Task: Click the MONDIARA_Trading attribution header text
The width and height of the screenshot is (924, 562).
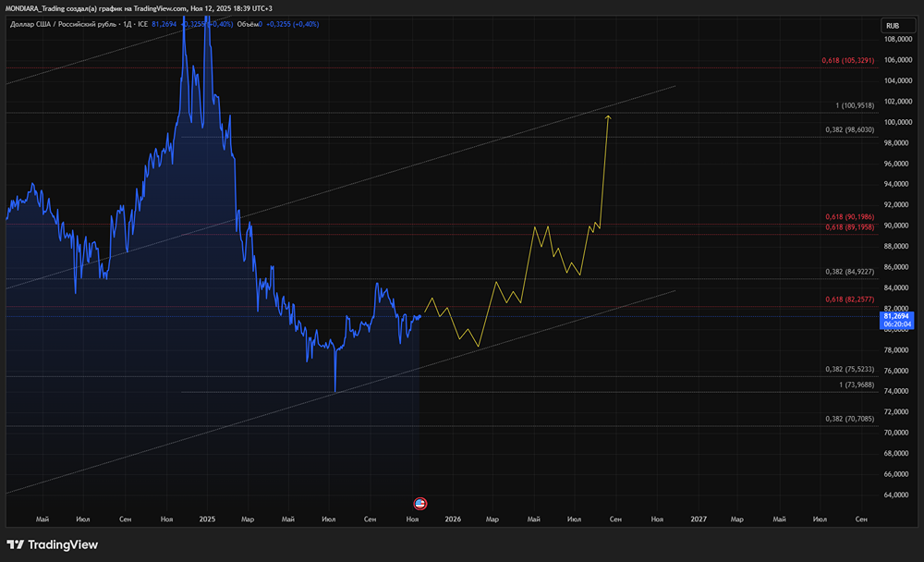Action: click(x=139, y=8)
